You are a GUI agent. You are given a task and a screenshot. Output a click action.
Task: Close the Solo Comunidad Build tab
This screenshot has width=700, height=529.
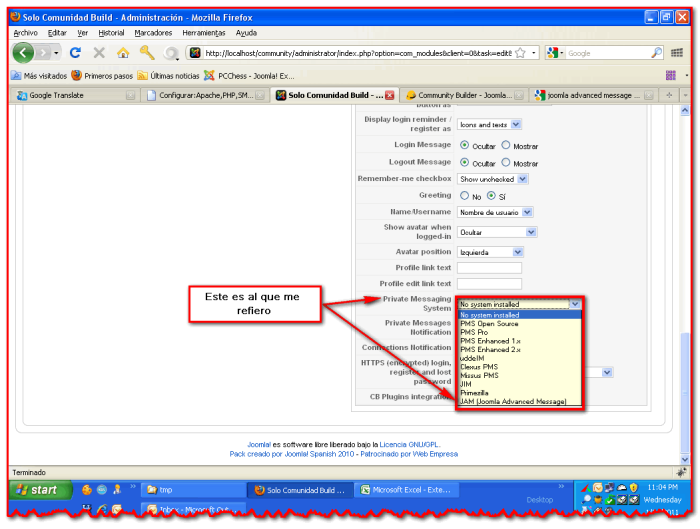point(390,95)
